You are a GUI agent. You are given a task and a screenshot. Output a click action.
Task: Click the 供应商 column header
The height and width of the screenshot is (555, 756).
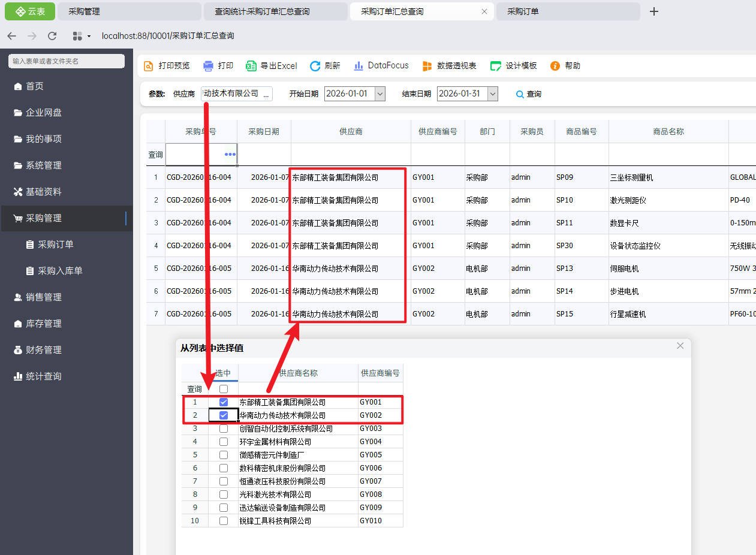351,132
